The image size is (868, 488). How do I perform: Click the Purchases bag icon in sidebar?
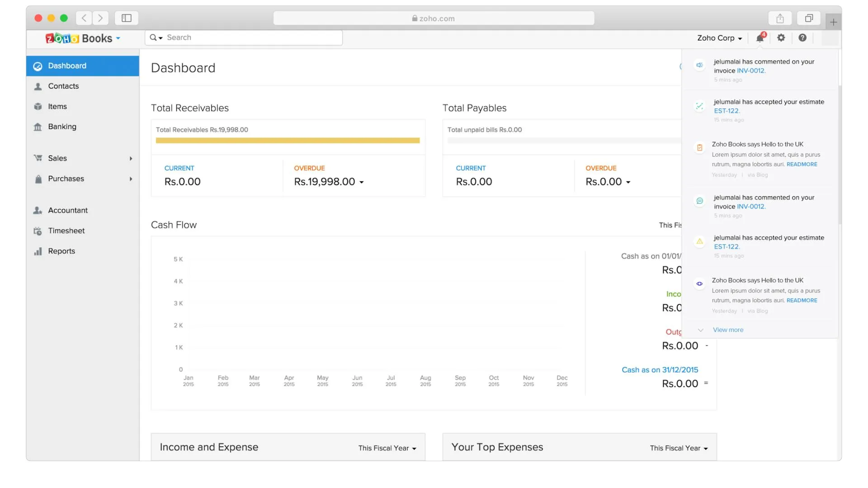38,179
